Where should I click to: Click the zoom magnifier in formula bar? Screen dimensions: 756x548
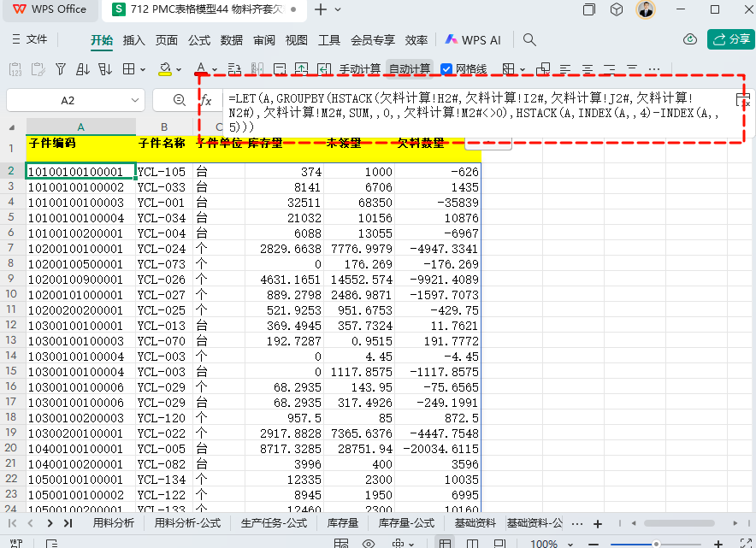pos(180,100)
